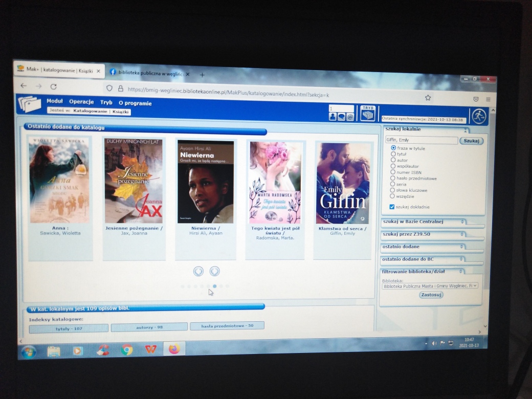This screenshot has width=532, height=399.
Task: Collapse the 'filtrowanie biblioteka/dział' panel
Action: 461,272
